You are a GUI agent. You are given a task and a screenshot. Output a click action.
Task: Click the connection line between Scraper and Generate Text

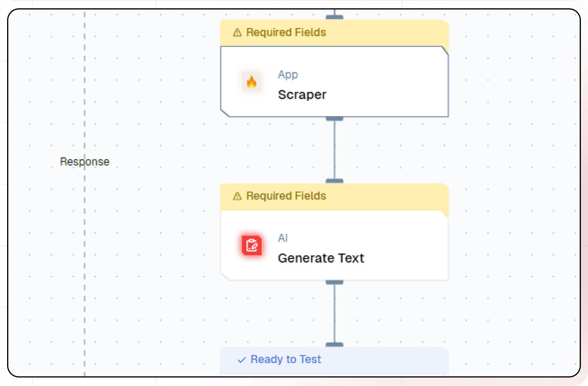pyautogui.click(x=335, y=150)
